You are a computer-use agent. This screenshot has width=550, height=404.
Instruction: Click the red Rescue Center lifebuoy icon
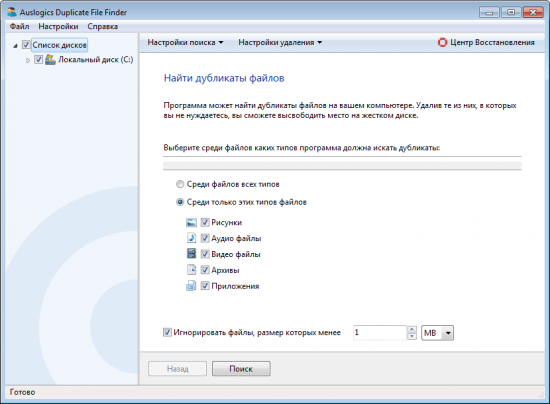point(442,42)
